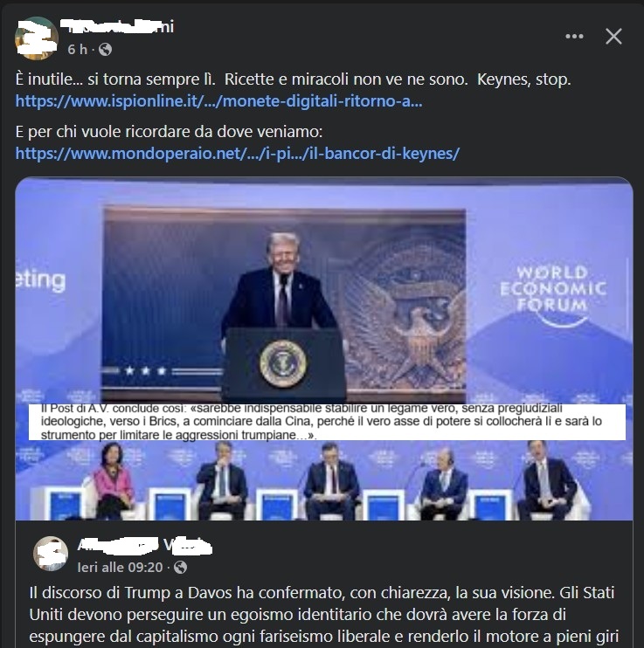Viewport: 644px width, 648px height.
Task: Click the shared post author's avatar
Action: [x=51, y=554]
